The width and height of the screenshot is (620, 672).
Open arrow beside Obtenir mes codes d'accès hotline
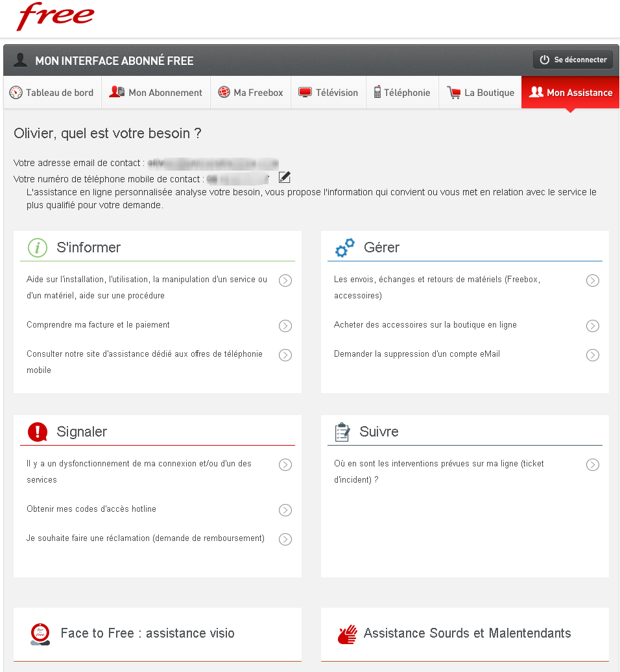point(285,510)
